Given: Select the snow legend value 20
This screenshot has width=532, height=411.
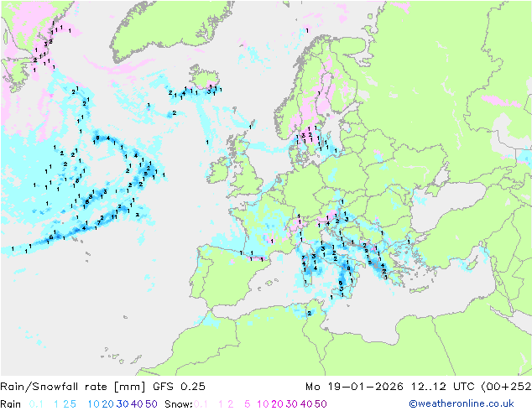Looking at the screenshot, I should [277, 404].
